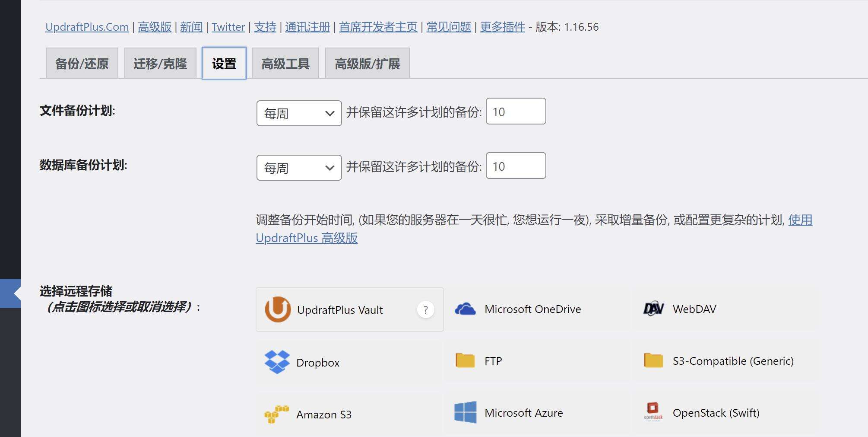Visit the UpdraftPlus.Com link
Screen dimensions: 868x437
click(x=87, y=27)
